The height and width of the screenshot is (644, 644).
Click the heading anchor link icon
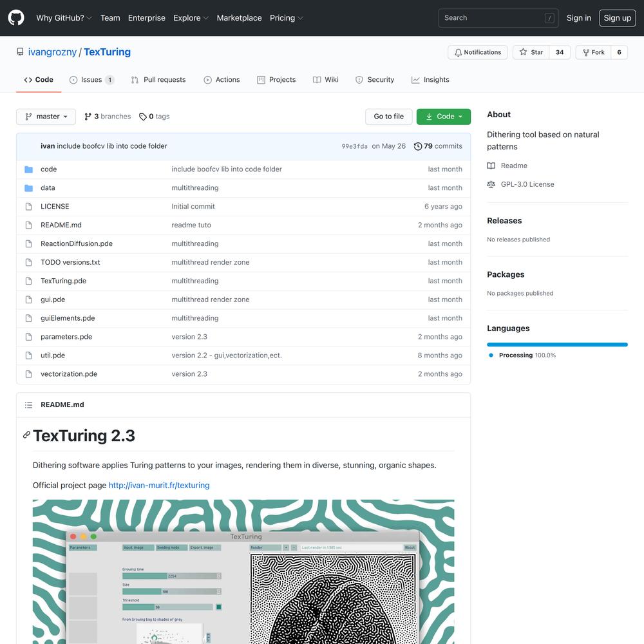pyautogui.click(x=26, y=435)
